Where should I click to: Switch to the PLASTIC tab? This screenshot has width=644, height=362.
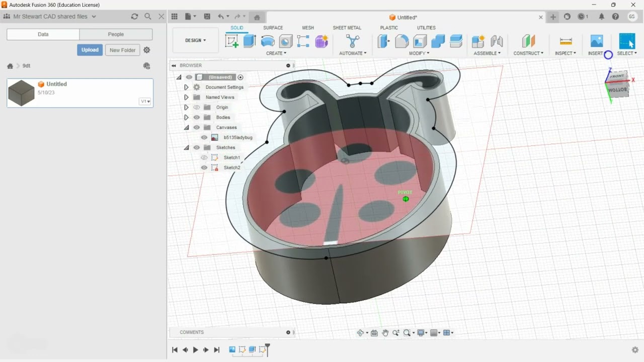pyautogui.click(x=389, y=28)
